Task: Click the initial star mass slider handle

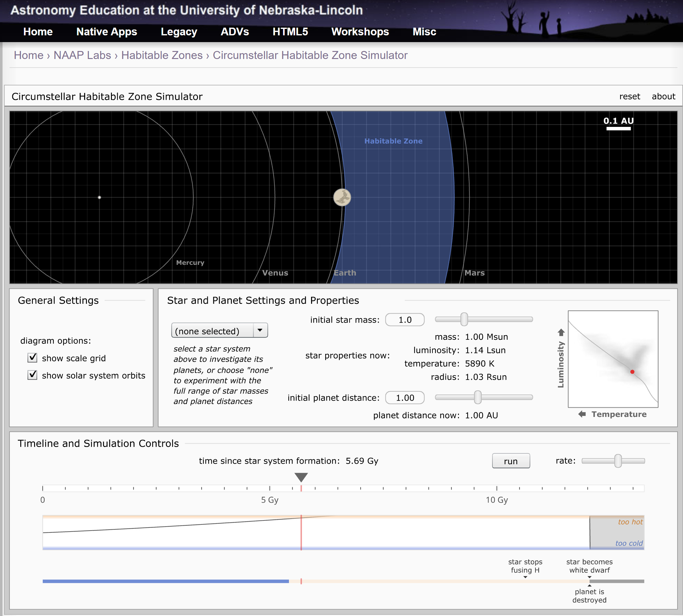Action: point(464,319)
